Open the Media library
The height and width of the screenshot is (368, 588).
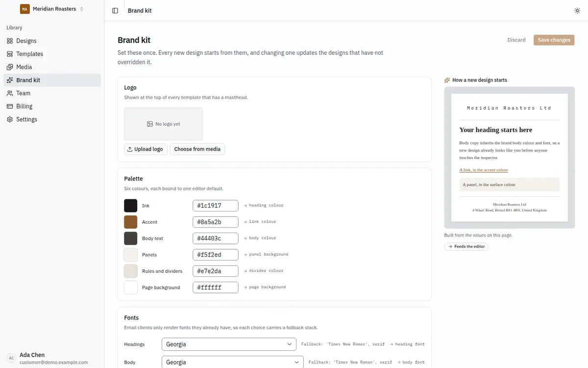(x=52, y=67)
